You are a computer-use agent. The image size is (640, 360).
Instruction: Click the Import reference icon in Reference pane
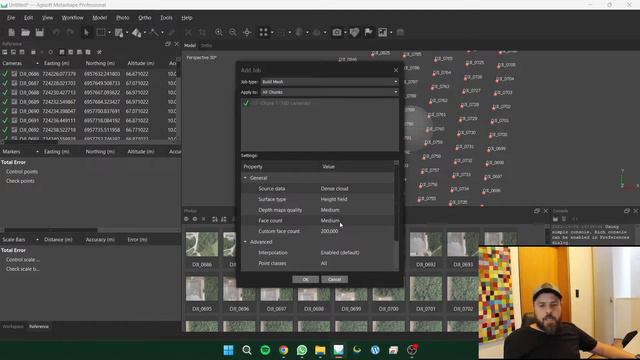pyautogui.click(x=5, y=52)
